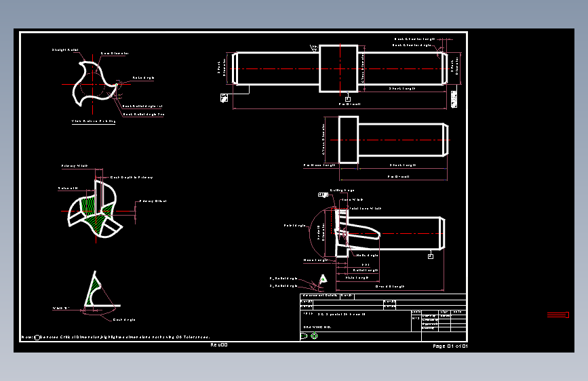
Task: Select the "Primary Offset" annotation
Action: coord(153,201)
